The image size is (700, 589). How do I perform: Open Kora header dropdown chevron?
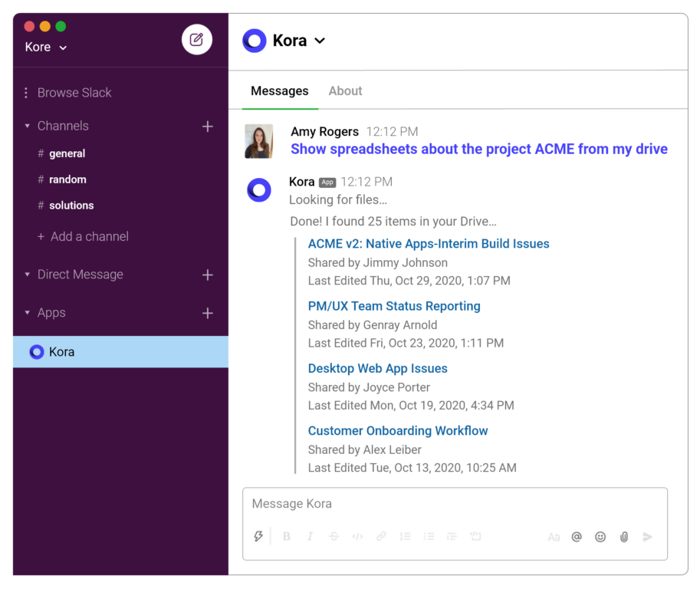pyautogui.click(x=320, y=41)
